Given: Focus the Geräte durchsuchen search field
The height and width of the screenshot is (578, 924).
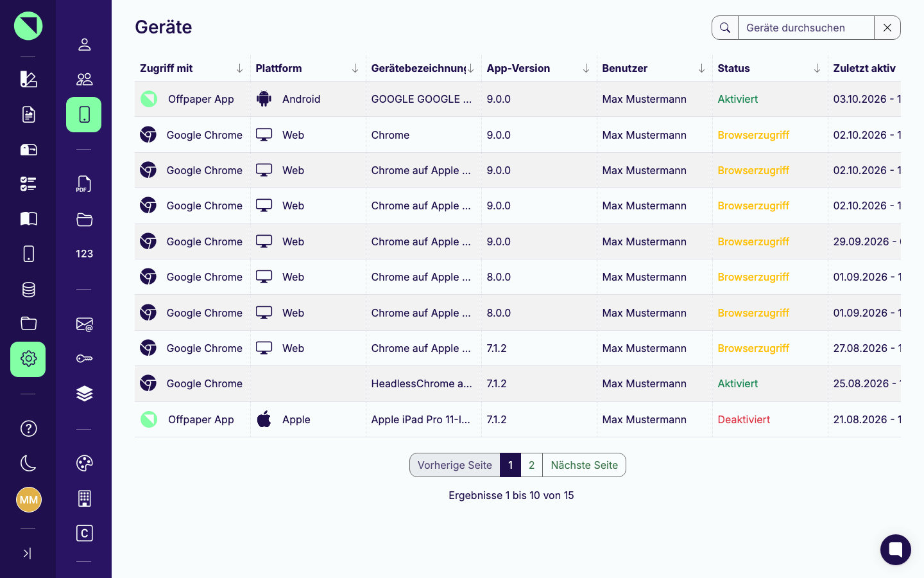Looking at the screenshot, I should coord(806,28).
